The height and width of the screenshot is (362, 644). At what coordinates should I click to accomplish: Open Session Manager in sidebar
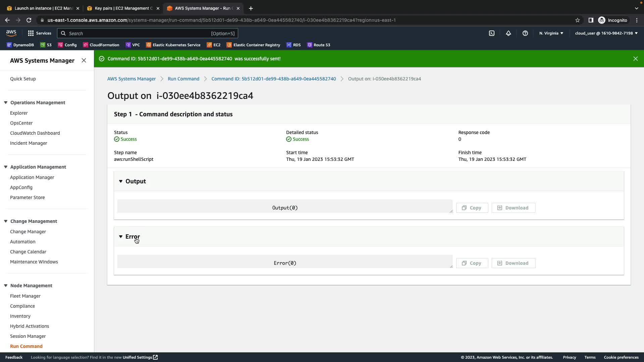(28, 336)
